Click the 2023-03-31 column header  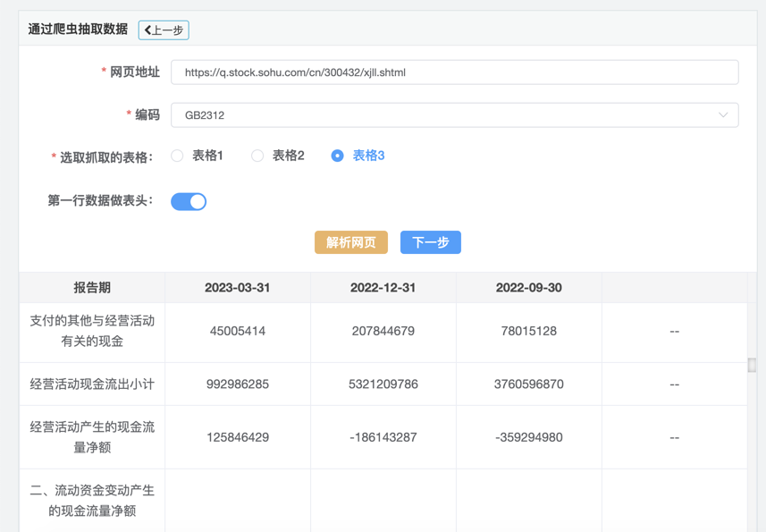pyautogui.click(x=238, y=288)
